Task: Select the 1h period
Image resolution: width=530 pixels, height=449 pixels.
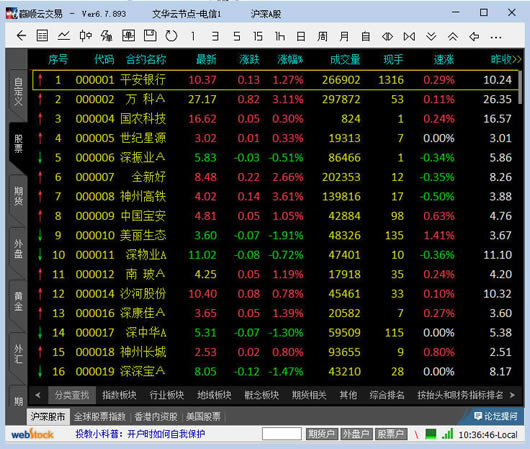Action: [280, 36]
